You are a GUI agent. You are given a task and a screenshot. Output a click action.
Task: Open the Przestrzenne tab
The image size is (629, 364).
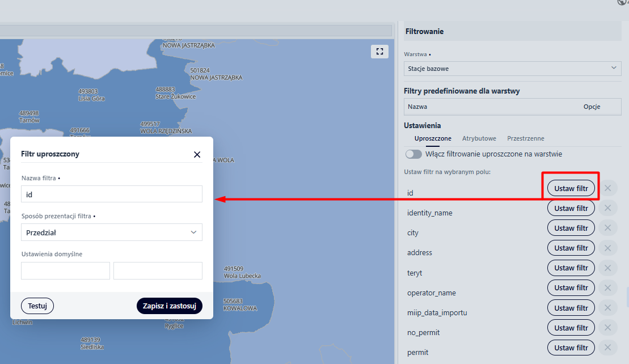pos(525,138)
